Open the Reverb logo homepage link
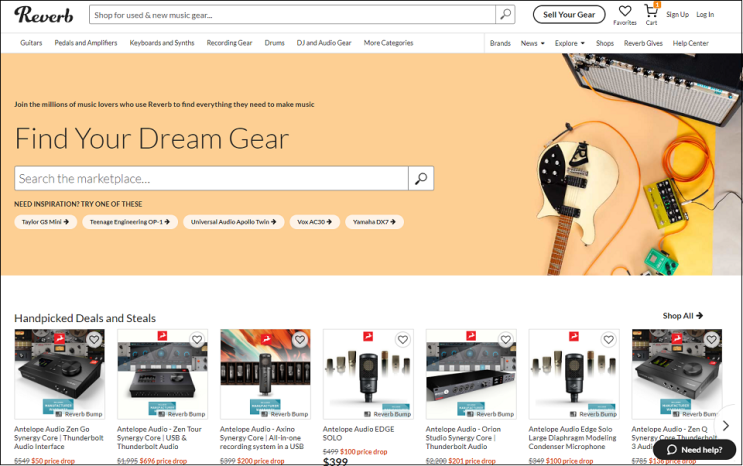This screenshot has height=466, width=743. pos(44,14)
